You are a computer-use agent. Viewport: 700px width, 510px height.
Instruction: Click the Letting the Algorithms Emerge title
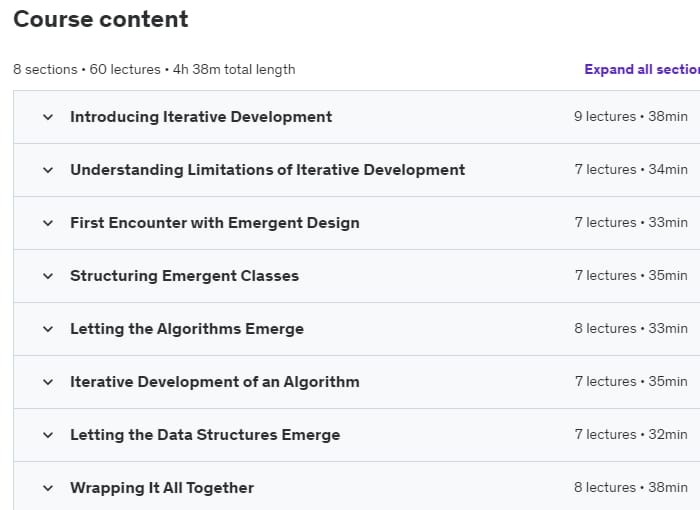[x=187, y=329]
